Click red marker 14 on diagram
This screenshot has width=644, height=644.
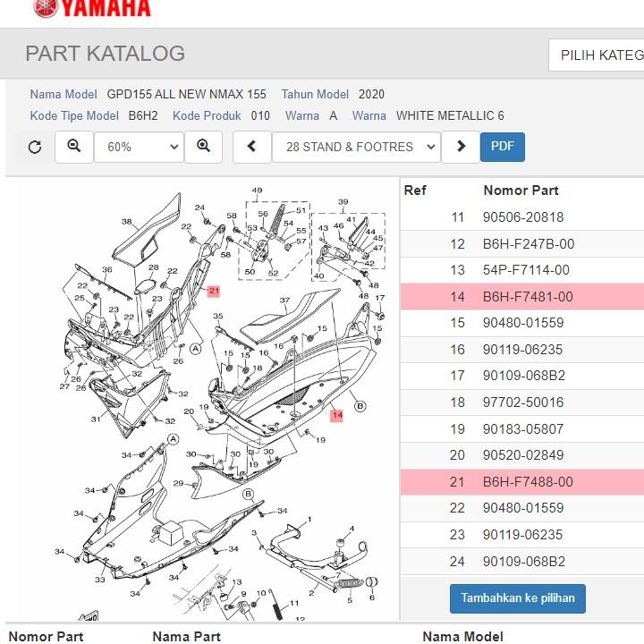[x=336, y=415]
